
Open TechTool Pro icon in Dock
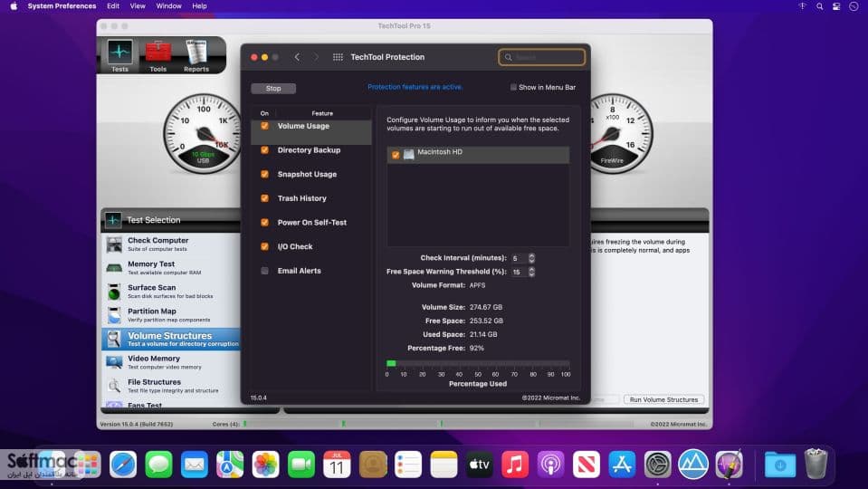click(729, 464)
